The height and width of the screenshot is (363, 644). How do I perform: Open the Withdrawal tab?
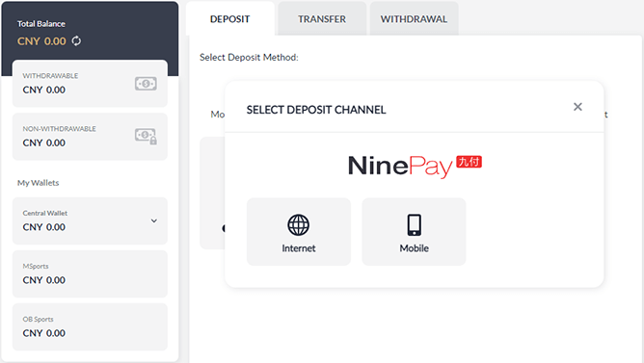pyautogui.click(x=414, y=19)
